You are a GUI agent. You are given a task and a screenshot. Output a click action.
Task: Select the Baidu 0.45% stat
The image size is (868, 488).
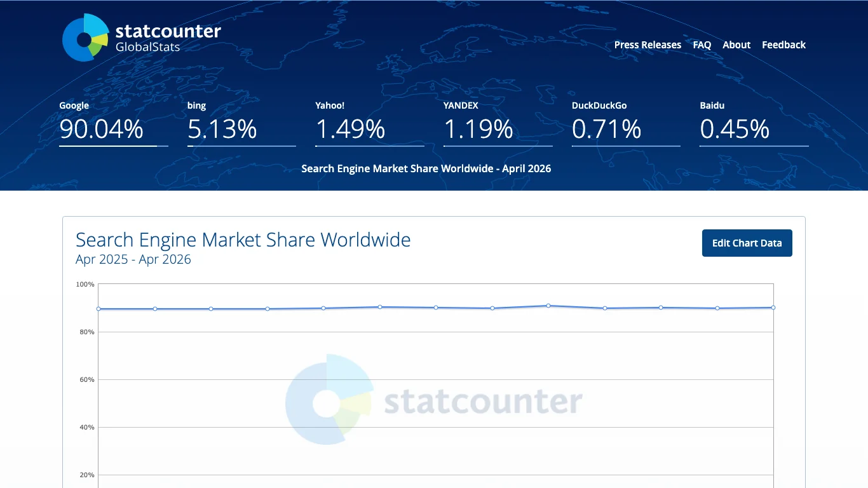click(754, 123)
